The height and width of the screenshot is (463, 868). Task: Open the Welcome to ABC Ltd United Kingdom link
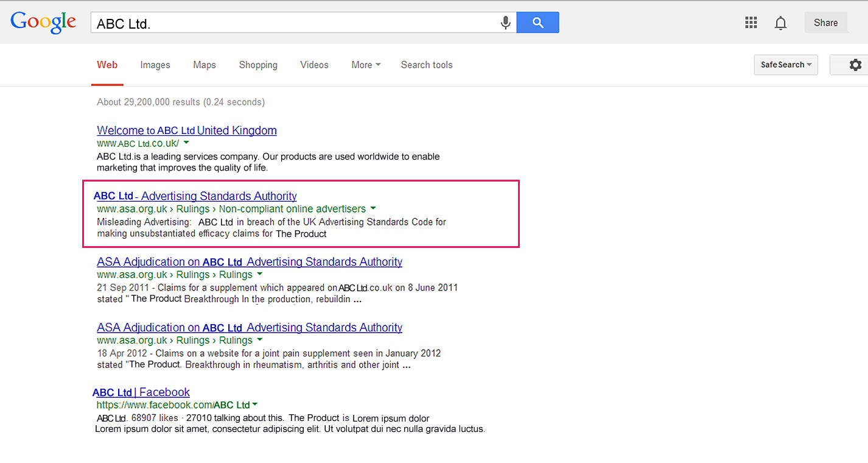click(x=187, y=130)
